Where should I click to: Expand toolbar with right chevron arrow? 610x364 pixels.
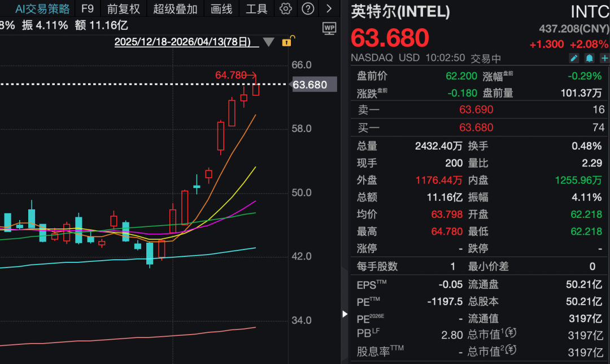point(329,8)
